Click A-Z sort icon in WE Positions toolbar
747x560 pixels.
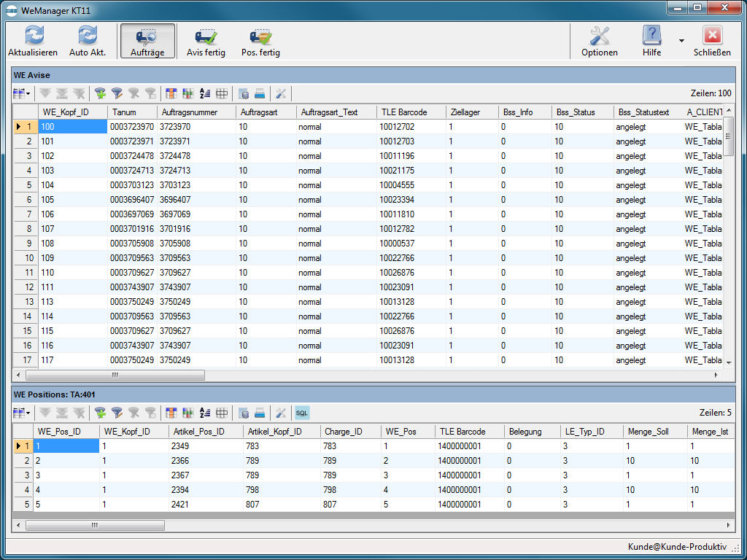(x=205, y=413)
